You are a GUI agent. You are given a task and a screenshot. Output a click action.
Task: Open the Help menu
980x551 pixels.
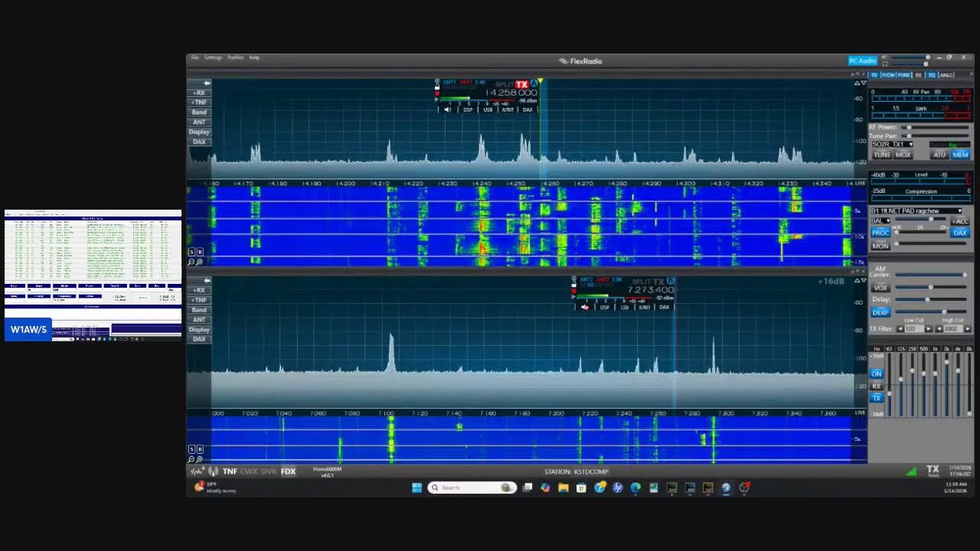pos(254,57)
